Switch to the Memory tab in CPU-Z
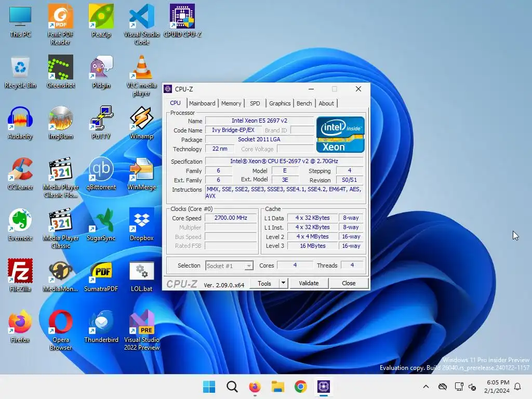The height and width of the screenshot is (399, 532). click(x=231, y=103)
